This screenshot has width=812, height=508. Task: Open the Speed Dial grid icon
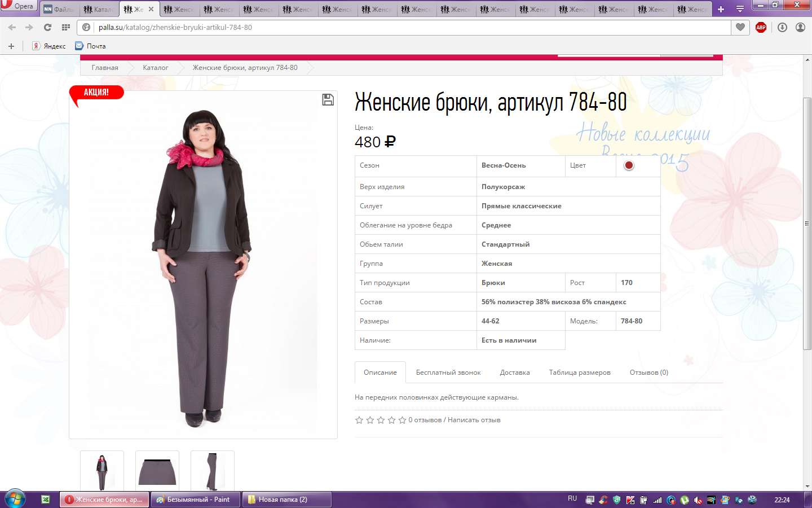[66, 27]
